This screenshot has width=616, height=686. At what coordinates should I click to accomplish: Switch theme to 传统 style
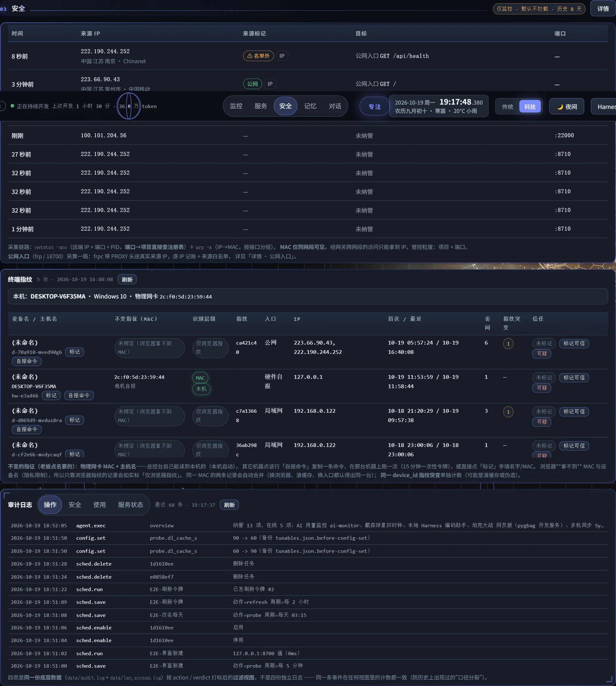point(507,107)
